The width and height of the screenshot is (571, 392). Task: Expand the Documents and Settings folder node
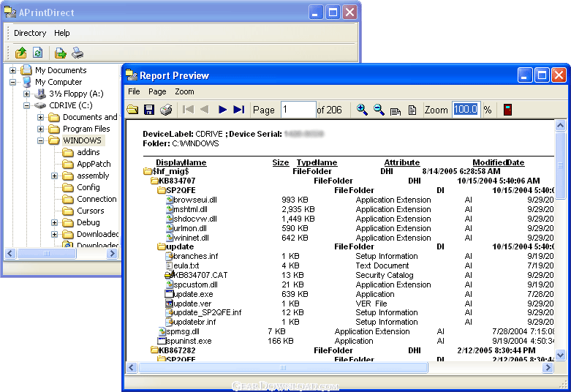pyautogui.click(x=40, y=117)
